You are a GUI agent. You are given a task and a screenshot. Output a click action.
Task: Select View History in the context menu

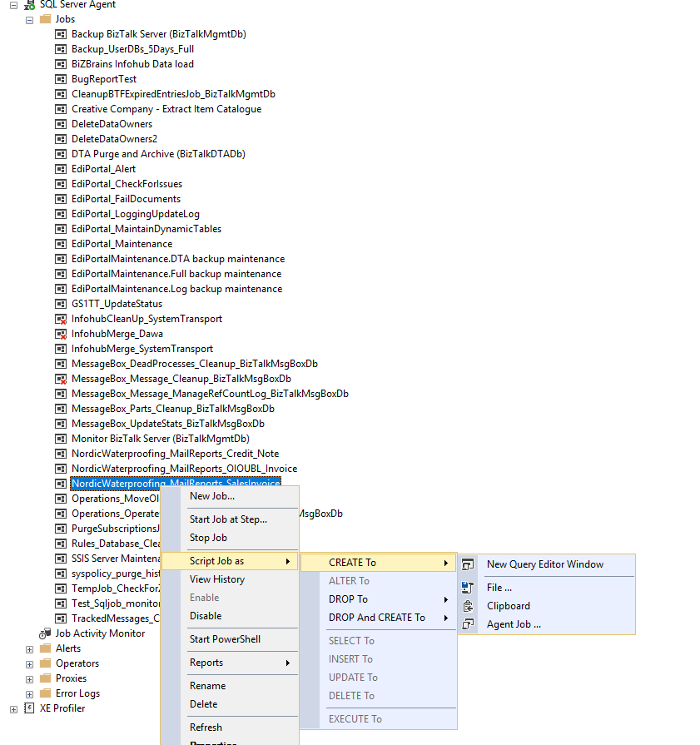coord(216,579)
